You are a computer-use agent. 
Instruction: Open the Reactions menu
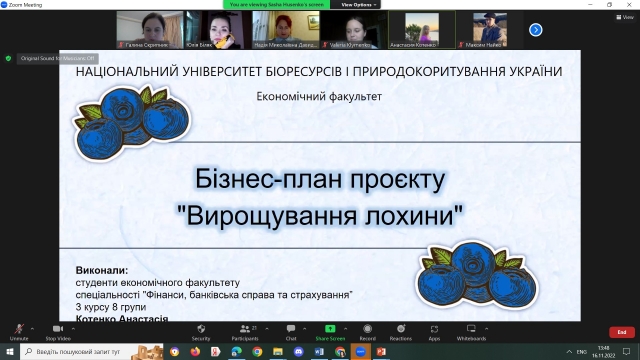400,332
